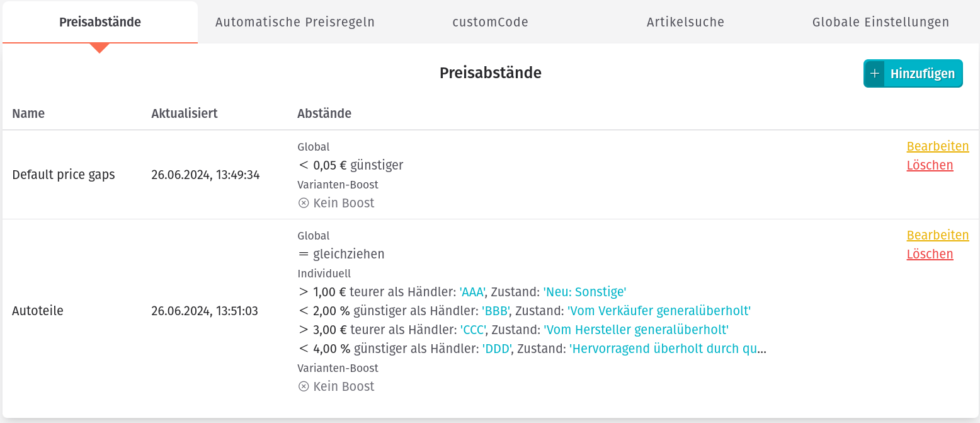Click the 'Vom Verkäufer generalüberholt' condition text
980x423 pixels.
click(659, 311)
